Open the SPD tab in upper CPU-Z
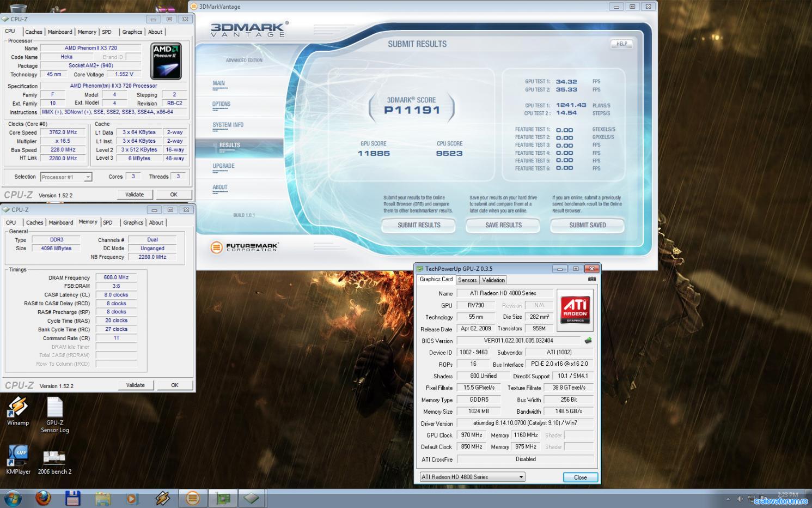 [107, 32]
